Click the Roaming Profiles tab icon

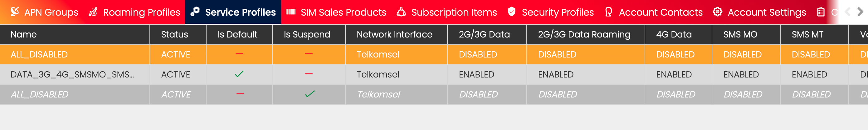[x=93, y=12]
